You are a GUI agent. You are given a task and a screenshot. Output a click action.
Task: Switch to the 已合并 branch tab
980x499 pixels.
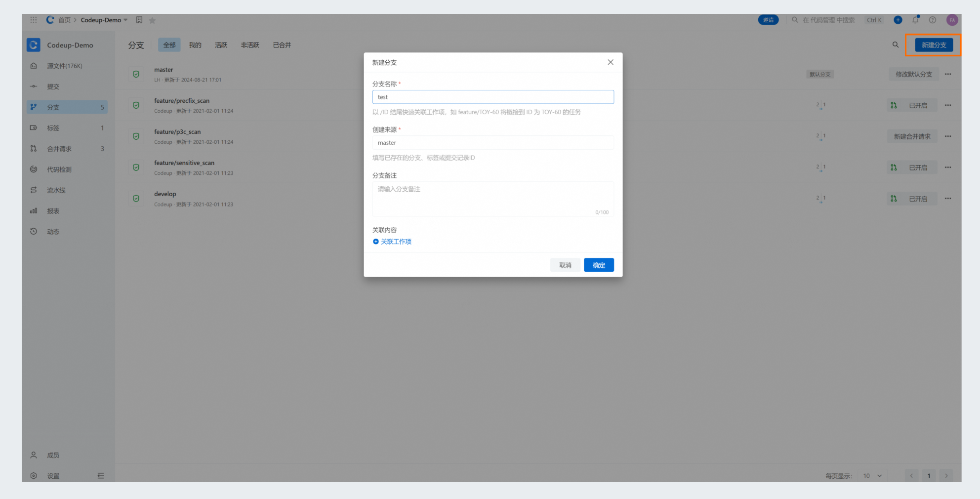(282, 45)
